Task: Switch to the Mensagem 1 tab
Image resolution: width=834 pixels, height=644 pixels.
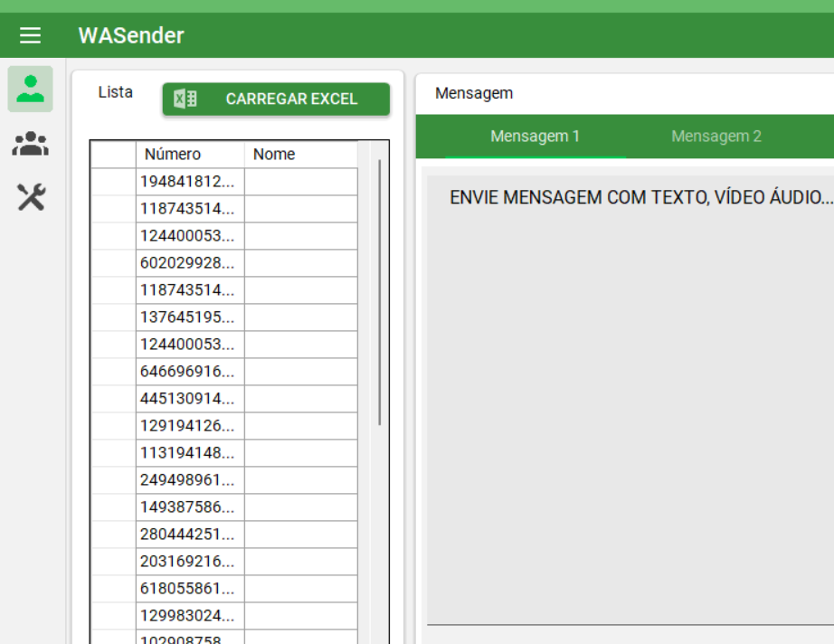Action: tap(535, 137)
